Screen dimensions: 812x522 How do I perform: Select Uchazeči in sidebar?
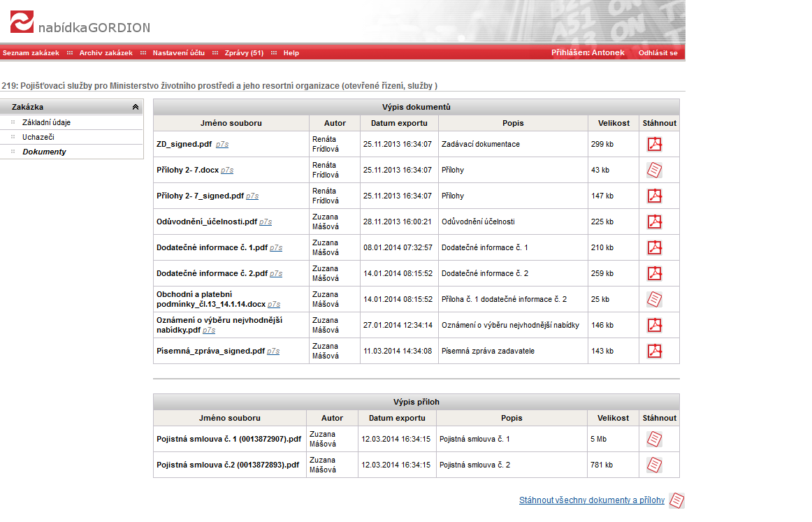(x=38, y=137)
